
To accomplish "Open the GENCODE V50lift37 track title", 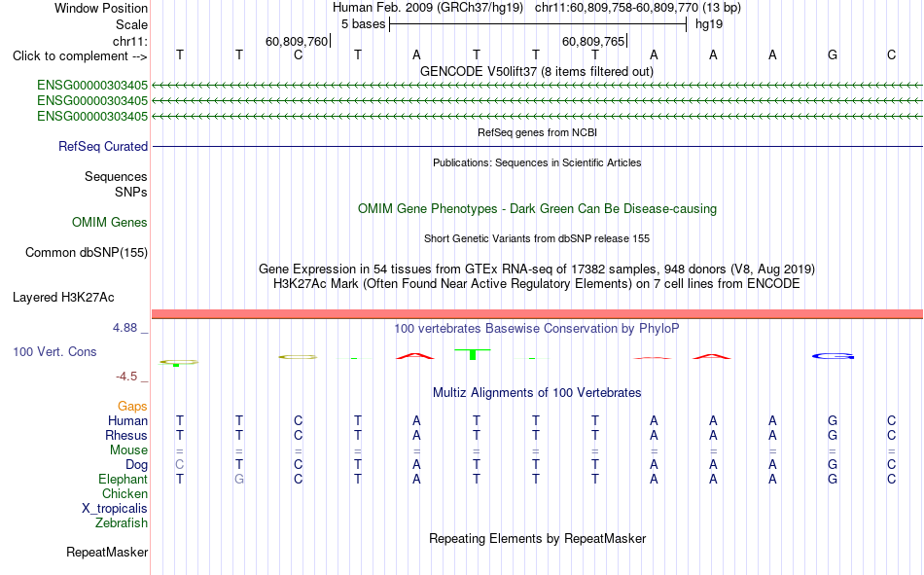I will tap(536, 71).
